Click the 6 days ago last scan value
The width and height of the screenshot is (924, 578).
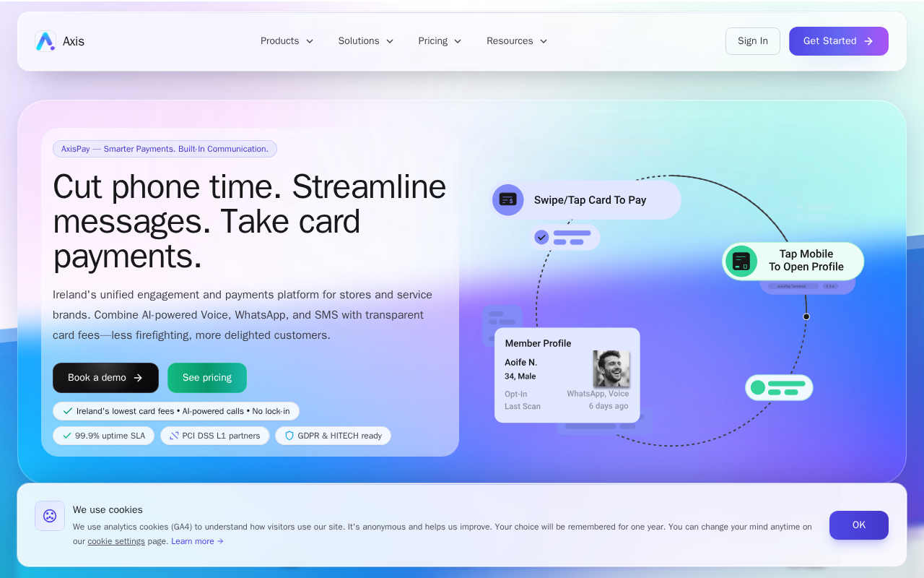click(609, 406)
